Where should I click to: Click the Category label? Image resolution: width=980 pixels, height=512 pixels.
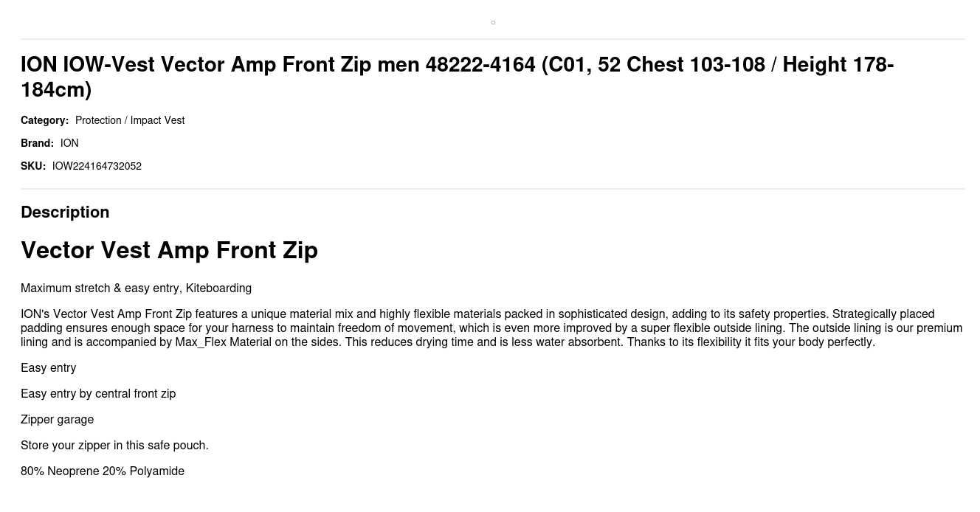coord(44,120)
